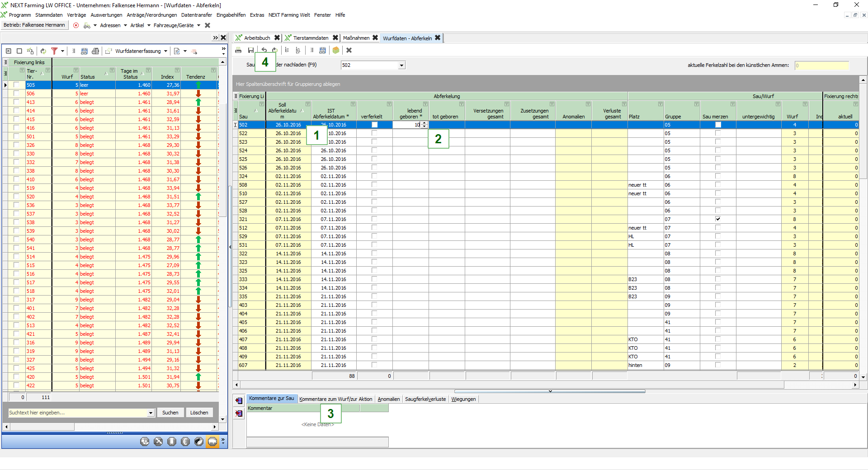This screenshot has width=868, height=470.
Task: Switch to the Tierstammdaten tab
Action: click(x=310, y=38)
